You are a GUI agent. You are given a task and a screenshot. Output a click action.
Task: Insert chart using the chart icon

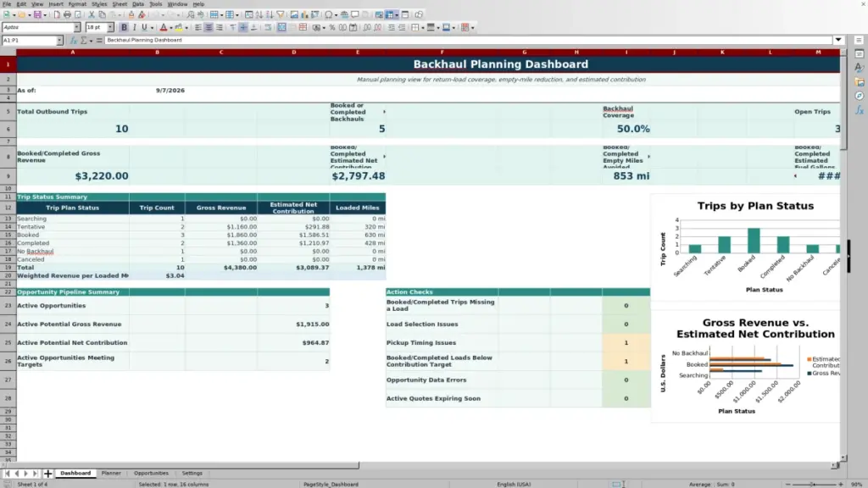tap(304, 14)
